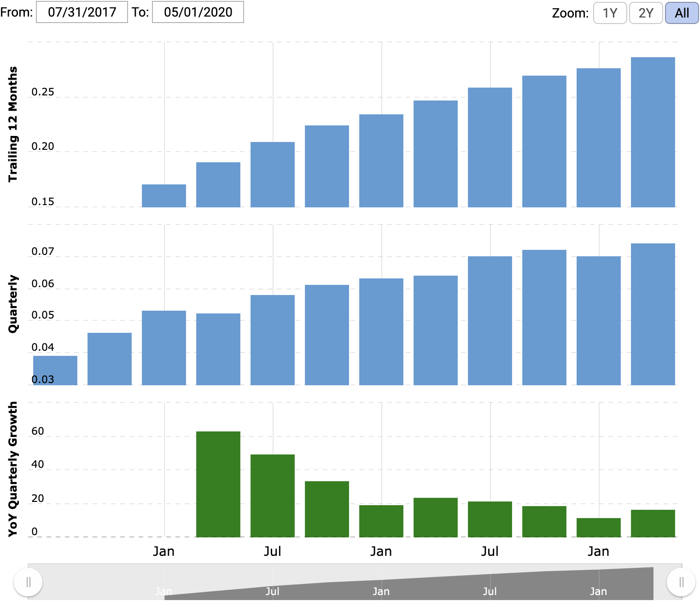Click the shortest Quarterly bar at far left
This screenshot has width=700, height=601.
pyautogui.click(x=55, y=371)
